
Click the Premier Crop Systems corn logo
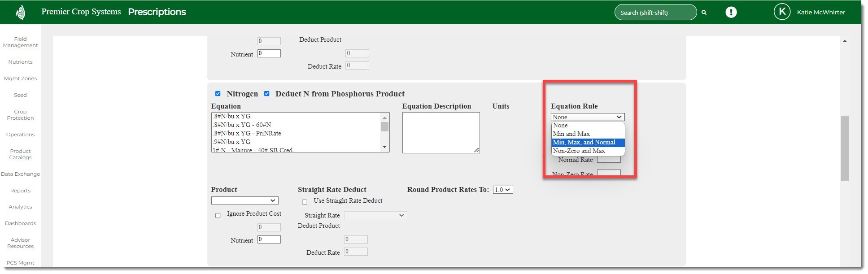coord(20,12)
